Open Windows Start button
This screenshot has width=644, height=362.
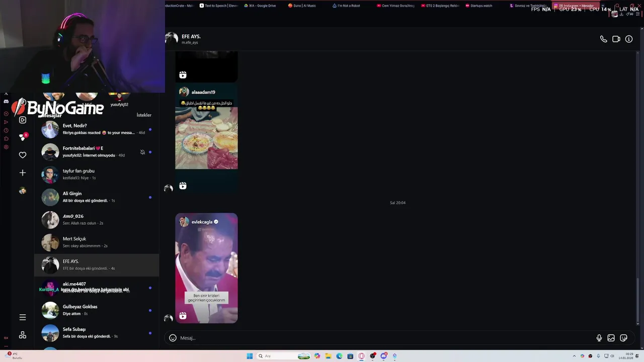(250, 356)
